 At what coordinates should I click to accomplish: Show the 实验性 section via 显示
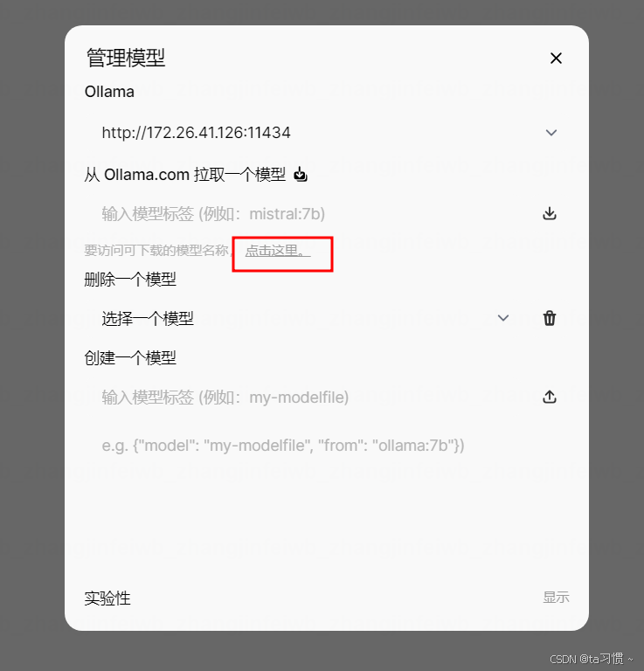click(x=556, y=597)
